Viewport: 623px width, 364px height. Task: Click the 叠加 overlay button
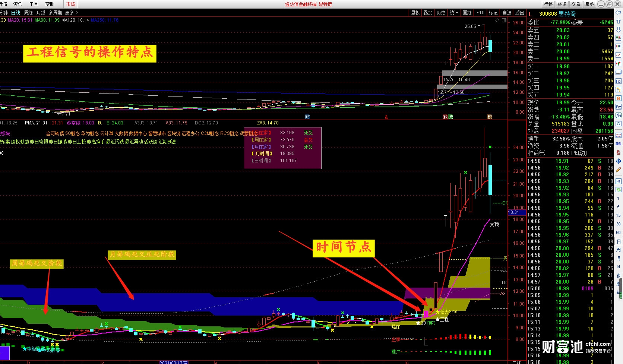(428, 13)
